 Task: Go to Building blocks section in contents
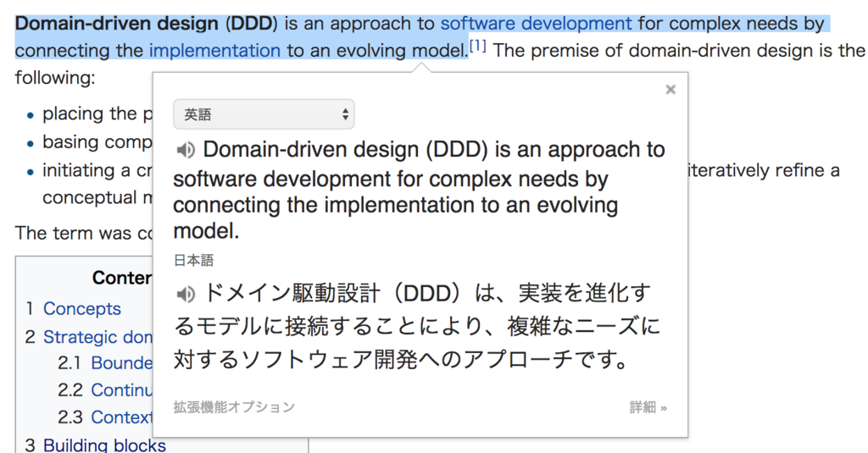click(104, 445)
